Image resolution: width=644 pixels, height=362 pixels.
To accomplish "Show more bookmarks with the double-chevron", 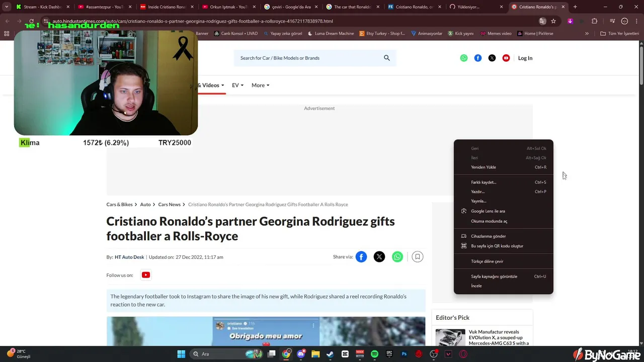I will pos(587,34).
